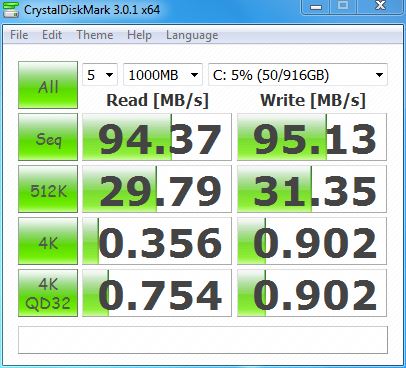Image resolution: width=406 pixels, height=368 pixels.
Task: Start the 512K random test
Action: pos(48,189)
